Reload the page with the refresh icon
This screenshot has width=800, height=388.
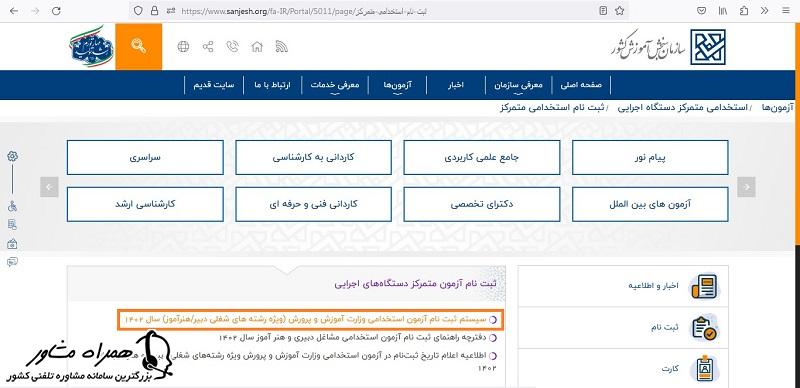point(56,11)
